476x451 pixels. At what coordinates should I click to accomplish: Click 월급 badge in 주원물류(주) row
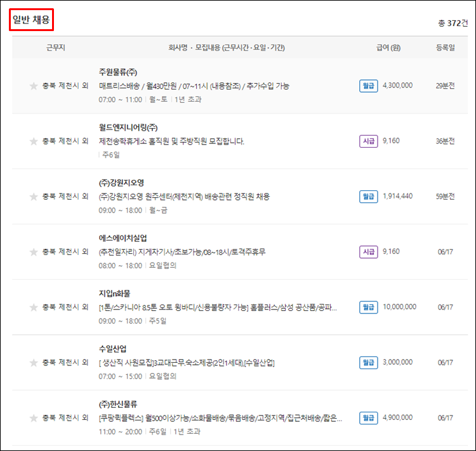click(369, 86)
